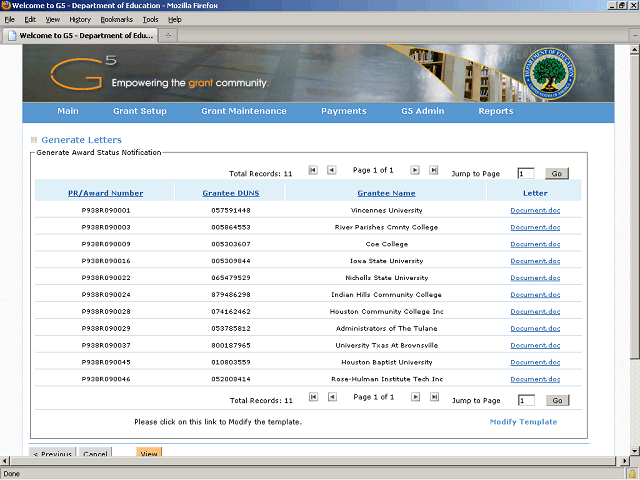
Task: Select DUNS value 879486298
Action: pos(231,294)
